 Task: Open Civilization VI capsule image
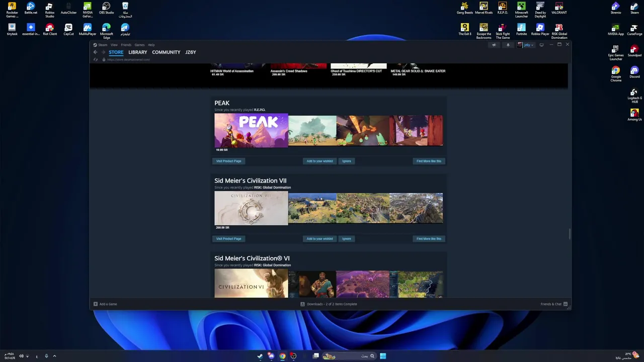[x=251, y=284]
